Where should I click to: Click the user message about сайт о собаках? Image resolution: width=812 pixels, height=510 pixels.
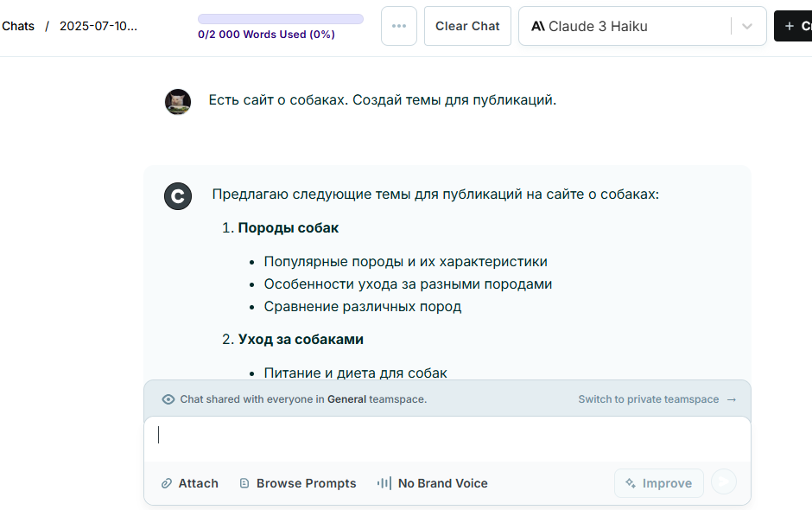point(382,99)
